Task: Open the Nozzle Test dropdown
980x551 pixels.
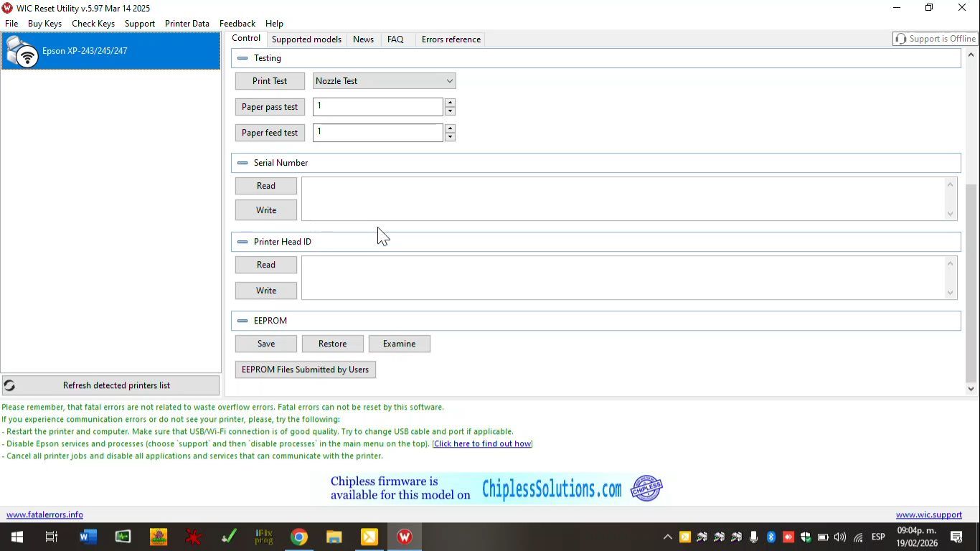Action: click(384, 81)
